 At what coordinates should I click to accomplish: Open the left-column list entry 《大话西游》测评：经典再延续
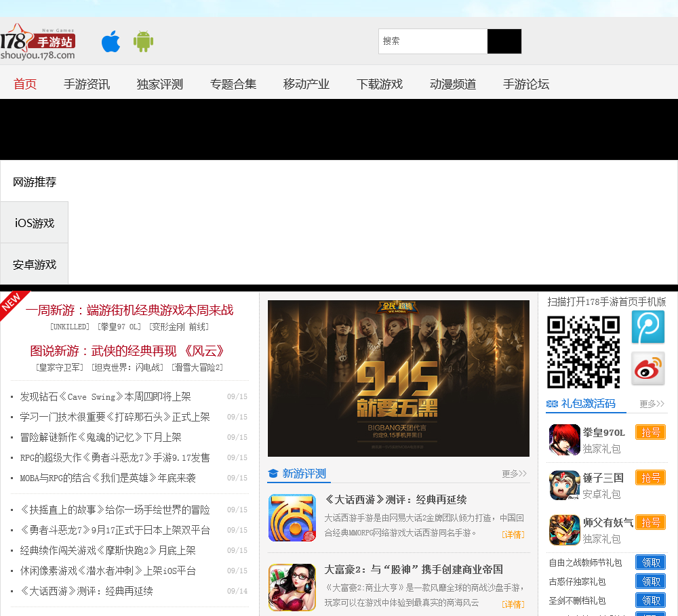[86, 591]
